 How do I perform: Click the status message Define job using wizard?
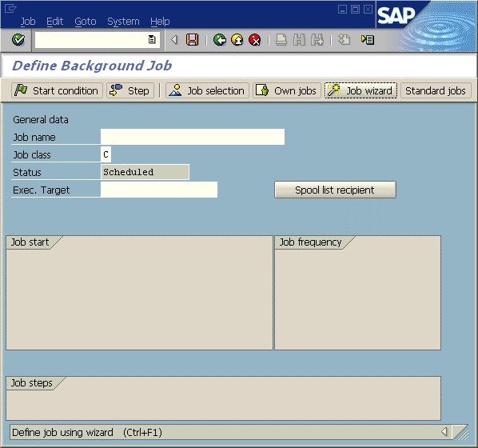[87, 433]
